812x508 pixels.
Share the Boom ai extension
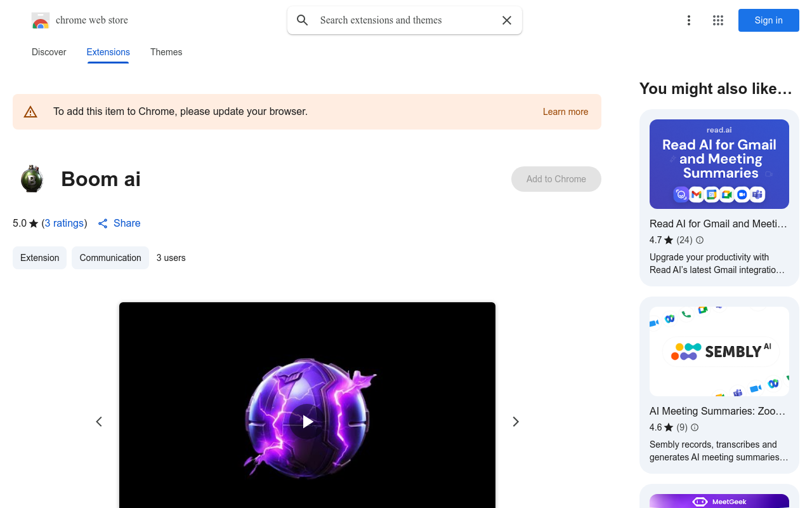coord(119,224)
